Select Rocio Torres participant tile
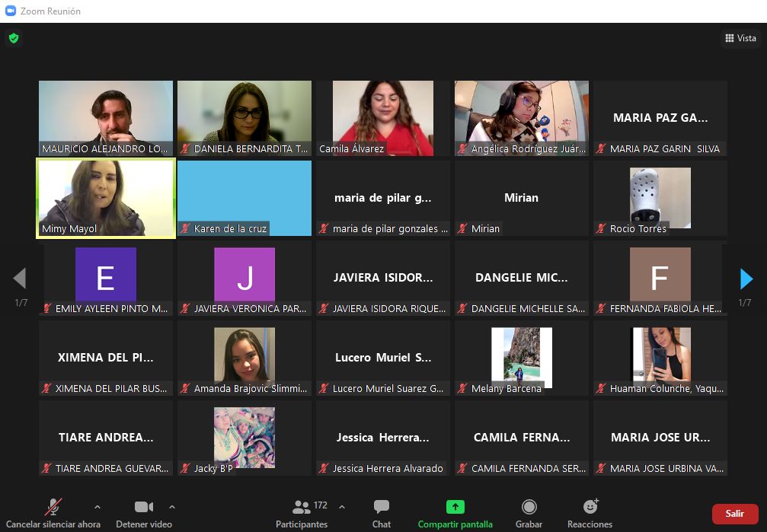Image resolution: width=767 pixels, height=532 pixels. point(660,198)
